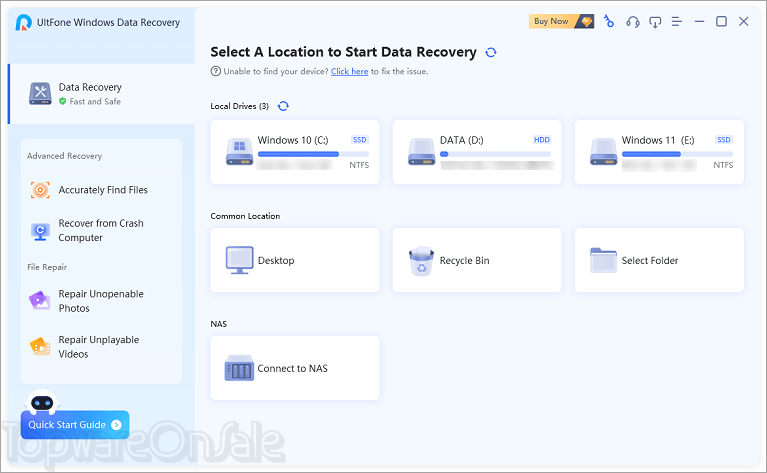
Task: Click the Windows 10 (C:) usage bar
Action: pos(313,154)
